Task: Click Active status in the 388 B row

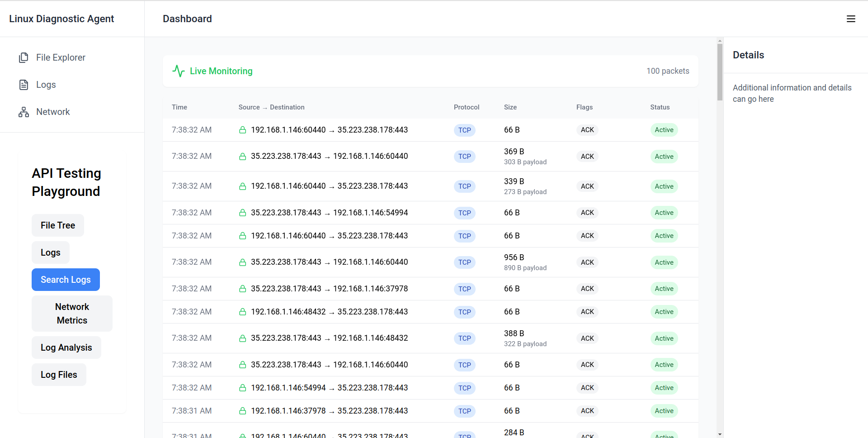Action: 664,338
